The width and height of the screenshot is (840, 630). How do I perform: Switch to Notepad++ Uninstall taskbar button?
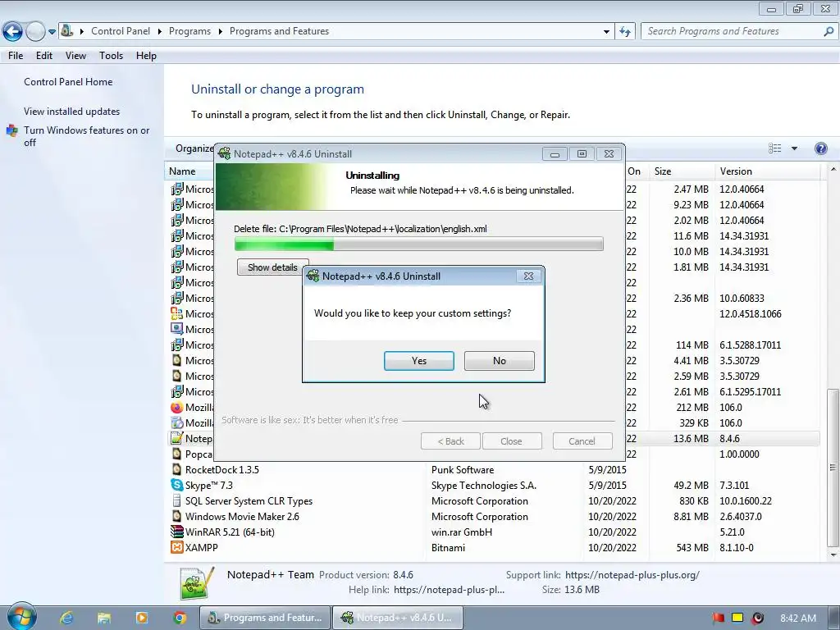(398, 617)
